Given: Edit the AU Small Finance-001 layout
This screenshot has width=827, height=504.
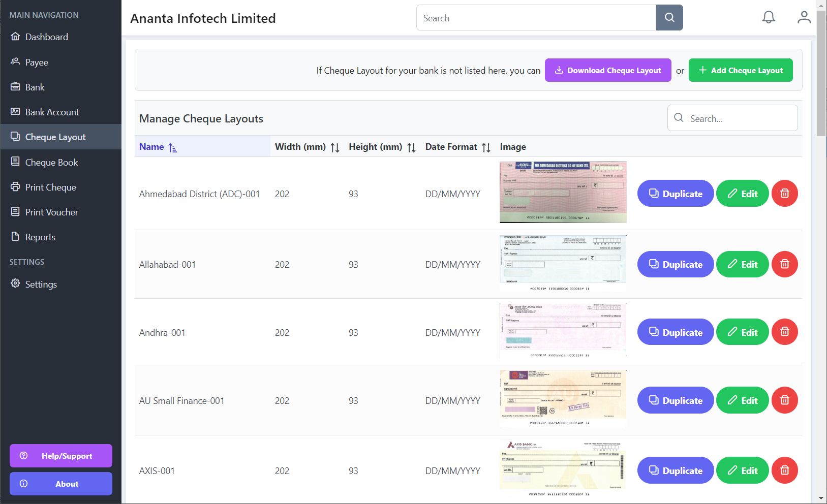Looking at the screenshot, I should [x=743, y=400].
